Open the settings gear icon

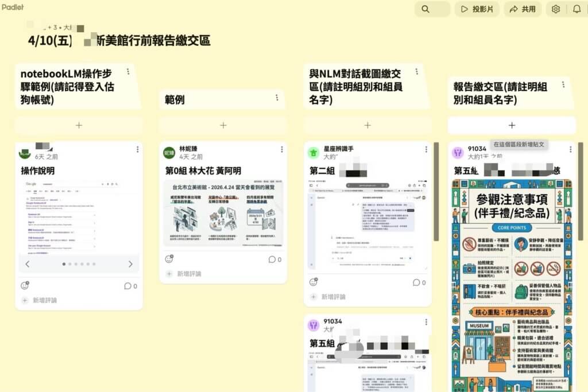point(555,9)
